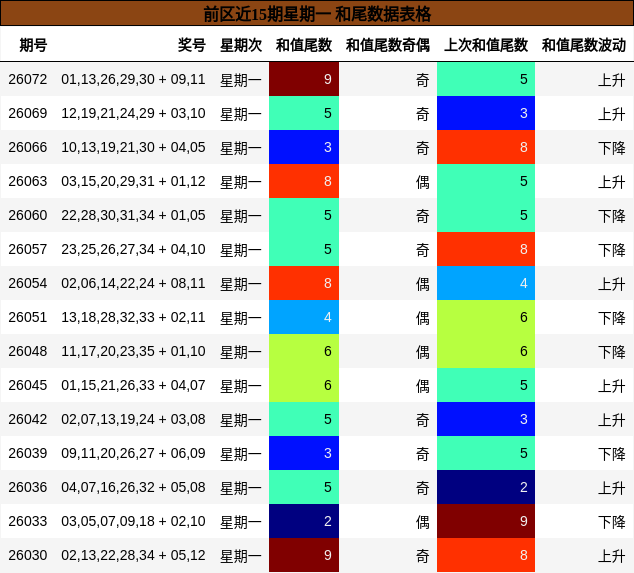The width and height of the screenshot is (634, 573).
Task: Click the lime 和值尾数 cell of row 26048
Action: [304, 351]
